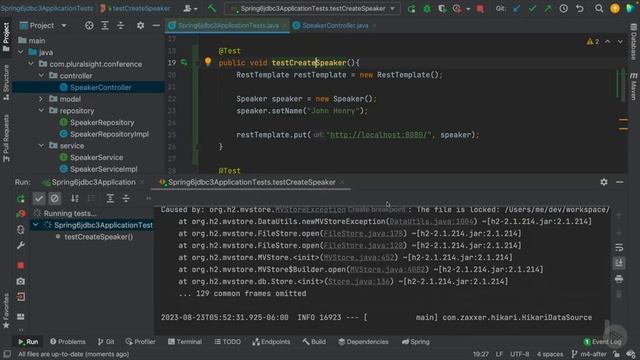Click the Debug bug icon in top toolbar
The width and height of the screenshot is (640, 360).
[x=427, y=9]
